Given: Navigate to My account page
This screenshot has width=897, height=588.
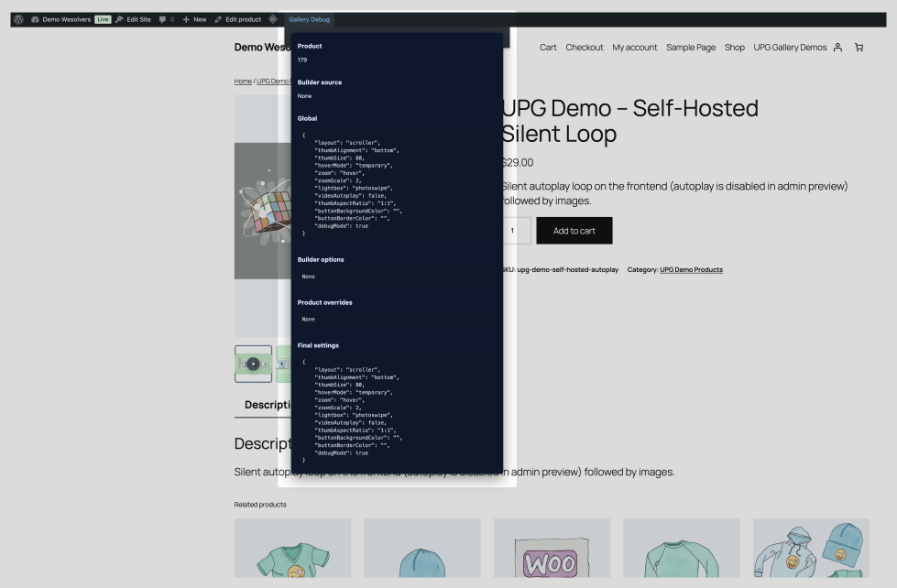Looking at the screenshot, I should tap(634, 48).
